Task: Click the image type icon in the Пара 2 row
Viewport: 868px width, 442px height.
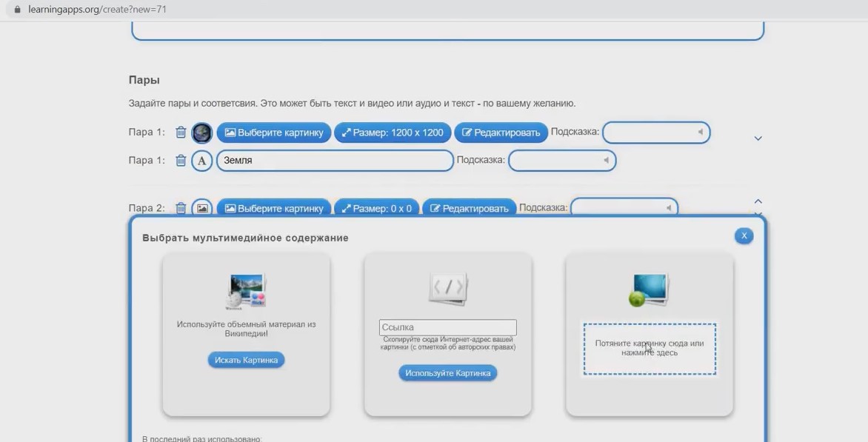Action: (202, 208)
